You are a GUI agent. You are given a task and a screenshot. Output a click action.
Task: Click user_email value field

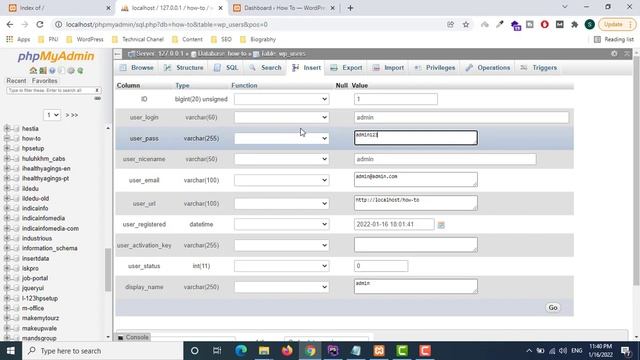click(x=416, y=180)
